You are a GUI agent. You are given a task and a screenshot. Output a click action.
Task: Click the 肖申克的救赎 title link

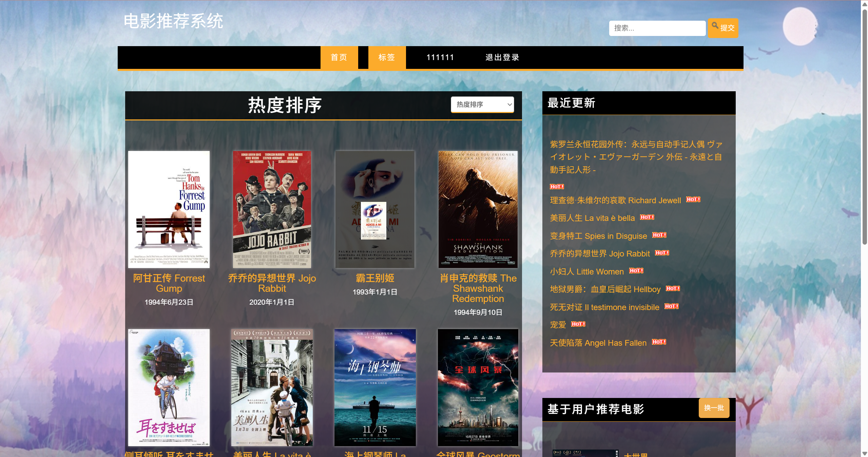[x=478, y=288]
